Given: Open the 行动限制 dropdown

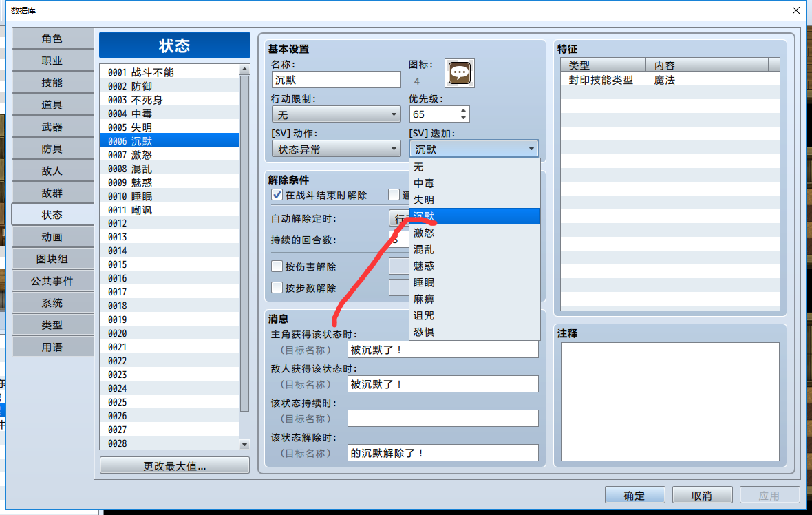Looking at the screenshot, I should 336,114.
